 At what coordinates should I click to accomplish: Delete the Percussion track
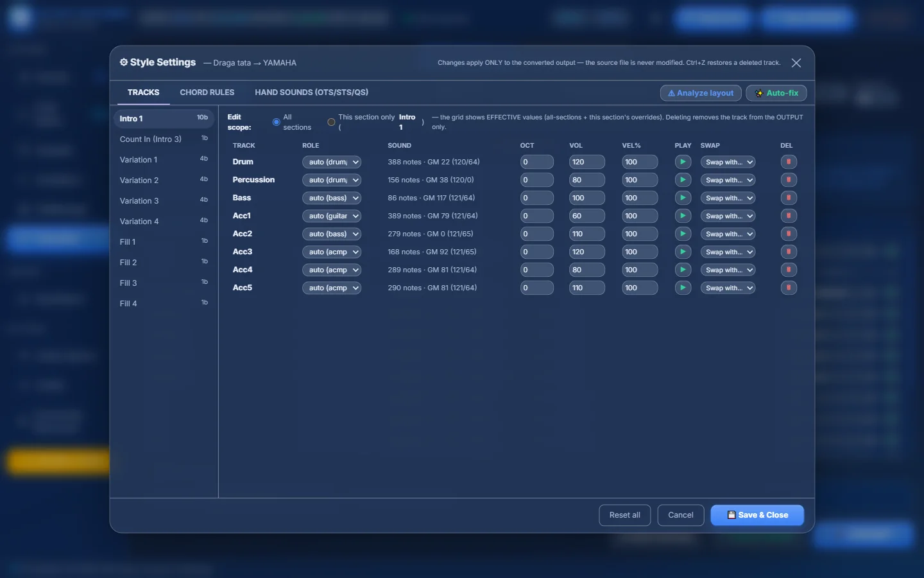click(789, 180)
